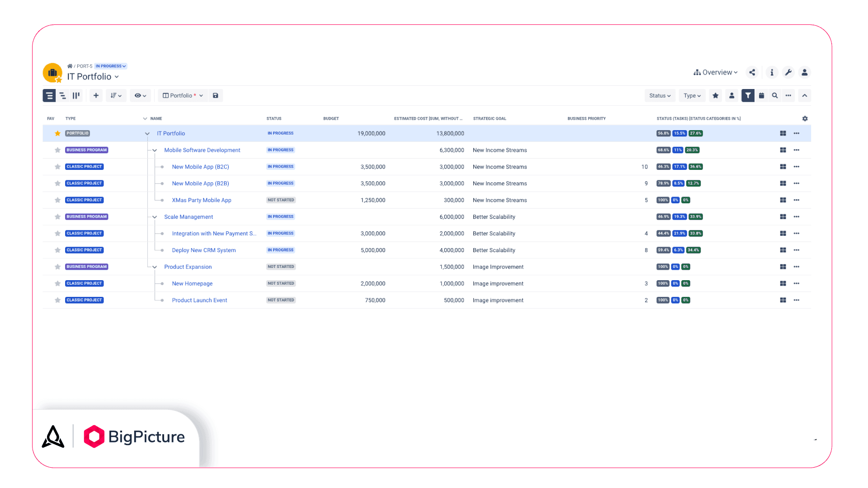Favorite Product Expansion row star
This screenshot has height=488, width=868.
[x=57, y=267]
